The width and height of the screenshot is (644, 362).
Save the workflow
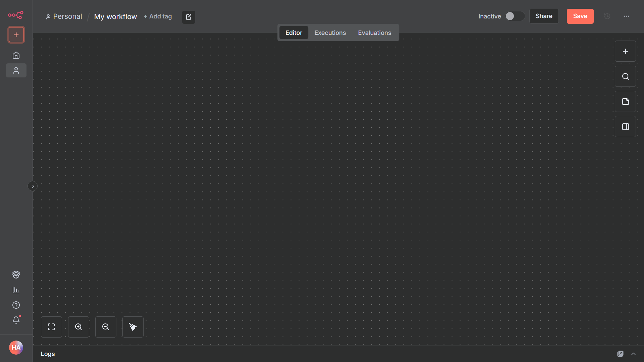point(580,16)
